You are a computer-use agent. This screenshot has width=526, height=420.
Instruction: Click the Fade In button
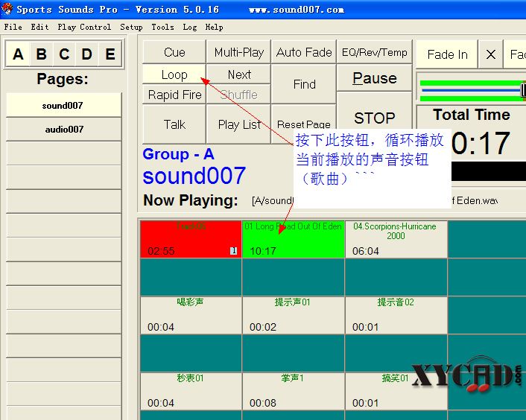click(x=447, y=54)
